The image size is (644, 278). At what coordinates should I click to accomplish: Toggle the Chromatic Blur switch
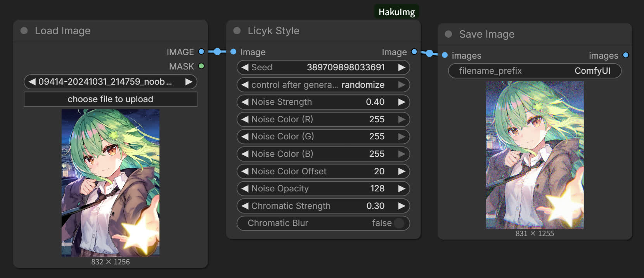click(399, 223)
